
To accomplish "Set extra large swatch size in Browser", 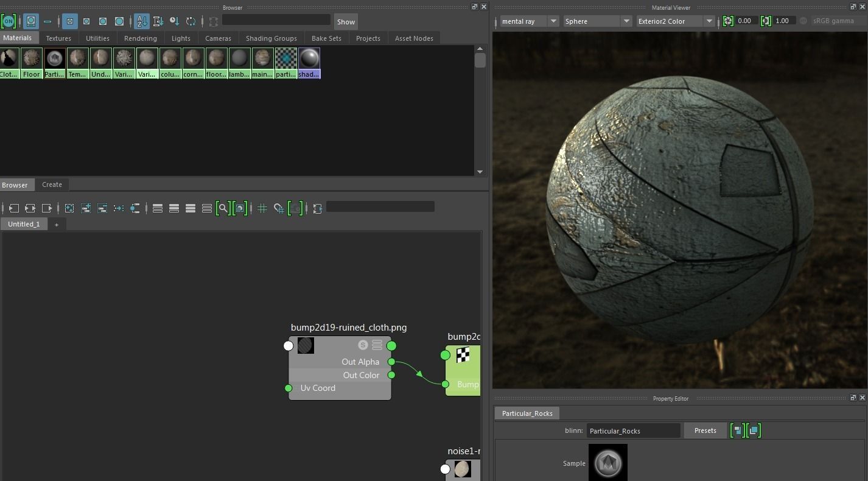I will [119, 21].
